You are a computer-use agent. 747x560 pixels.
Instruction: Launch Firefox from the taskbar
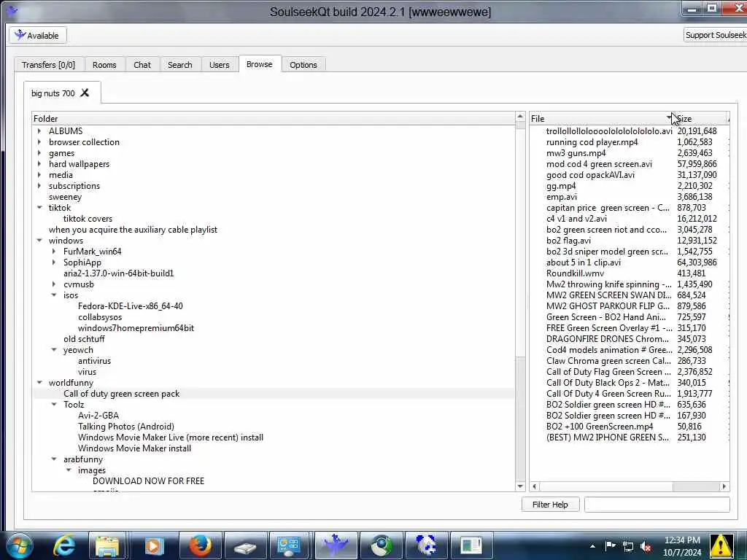click(x=200, y=545)
